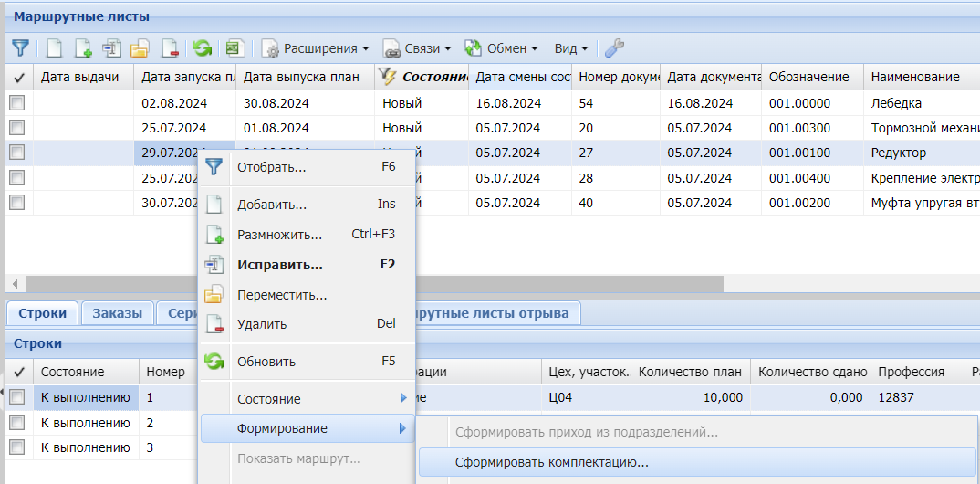This screenshot has height=484, width=980.
Task: Click the filter funnel icon in toolbar
Action: click(x=19, y=48)
